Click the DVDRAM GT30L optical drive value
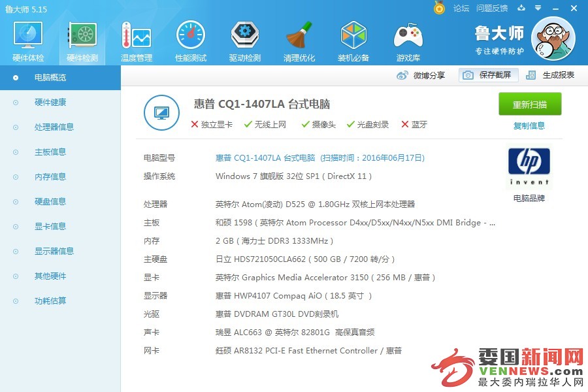The height and width of the screenshot is (392, 588). [277, 314]
